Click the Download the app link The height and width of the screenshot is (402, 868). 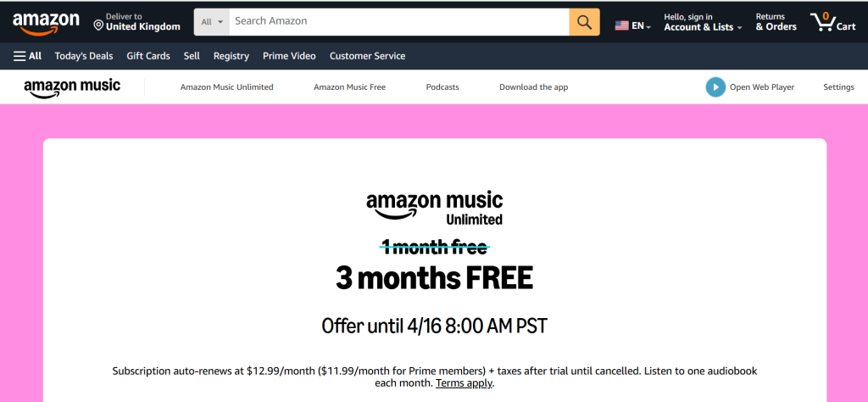click(x=533, y=87)
